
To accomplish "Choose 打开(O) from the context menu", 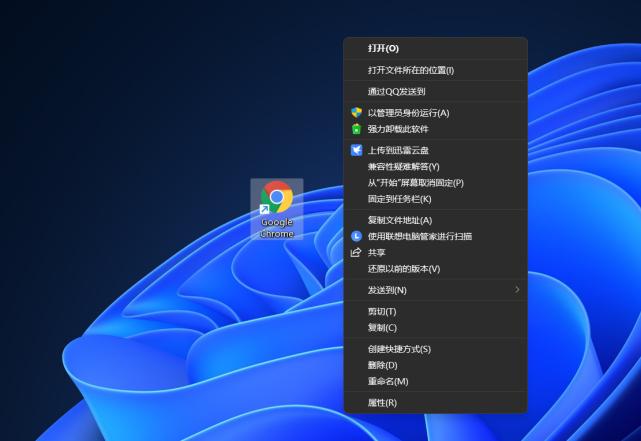I will (436, 48).
